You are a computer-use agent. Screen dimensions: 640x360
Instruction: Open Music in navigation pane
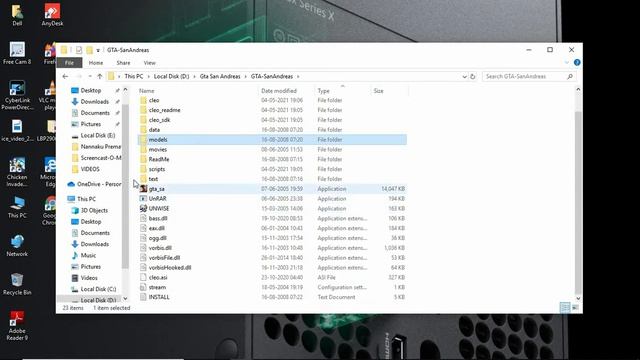[88, 255]
